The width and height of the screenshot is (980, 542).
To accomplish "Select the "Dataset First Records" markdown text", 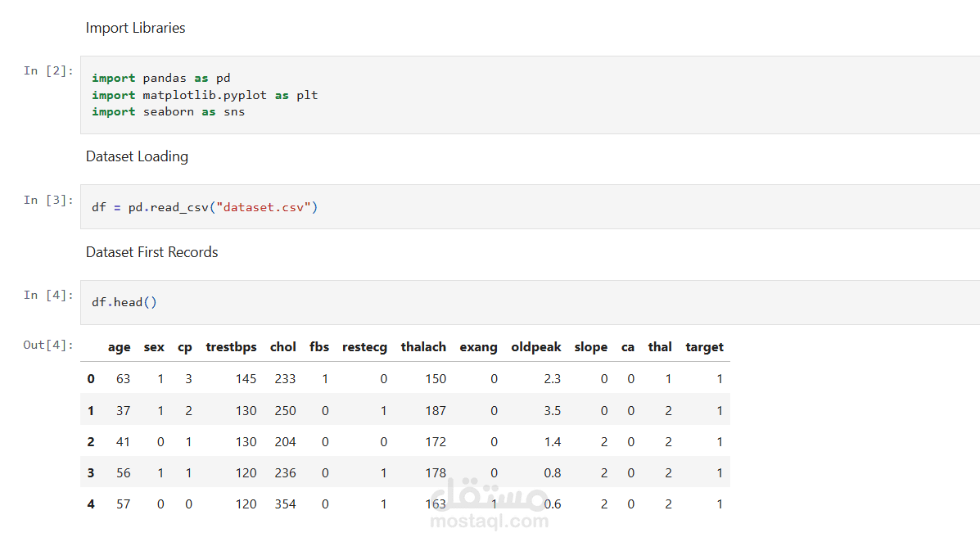I will pyautogui.click(x=151, y=252).
